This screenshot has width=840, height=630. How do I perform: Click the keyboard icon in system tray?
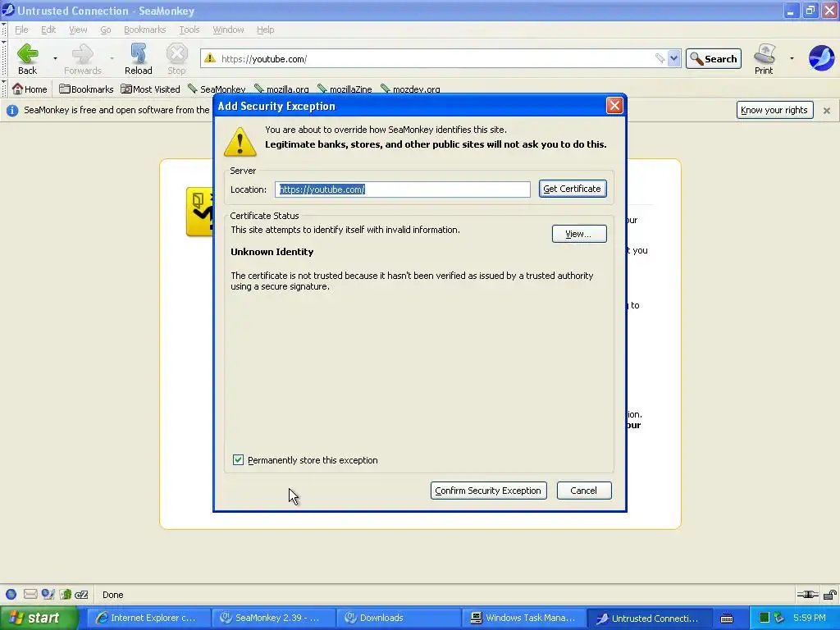pyautogui.click(x=727, y=619)
